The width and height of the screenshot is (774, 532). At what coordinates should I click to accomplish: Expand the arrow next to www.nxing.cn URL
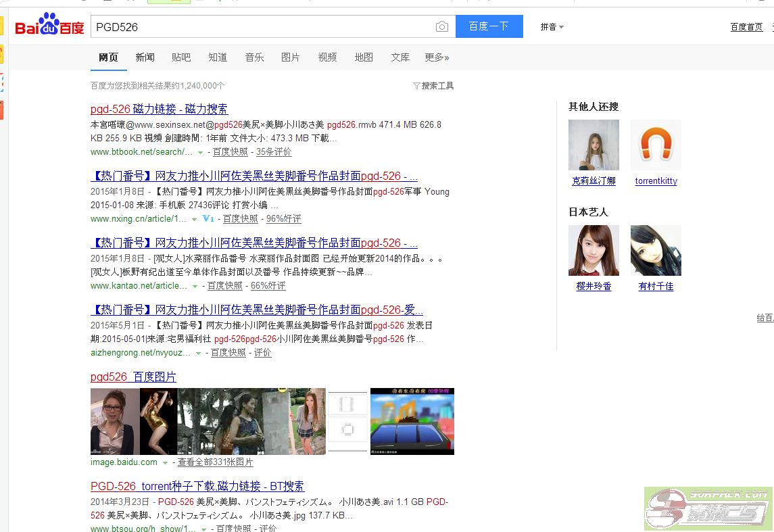click(x=194, y=219)
